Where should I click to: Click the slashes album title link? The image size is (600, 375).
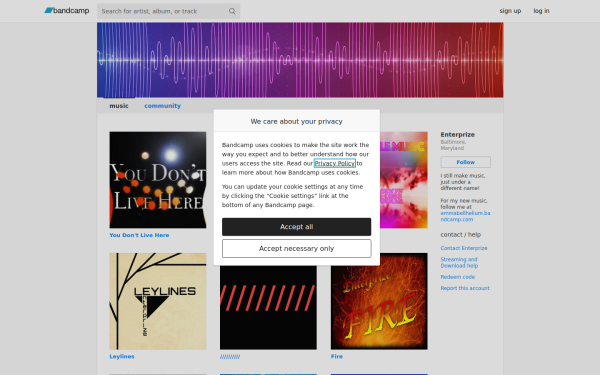230,356
